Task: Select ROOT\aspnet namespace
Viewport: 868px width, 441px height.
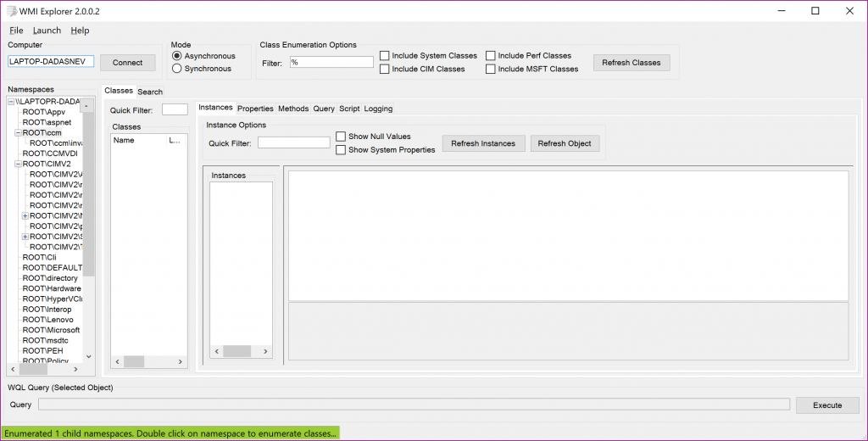Action: tap(47, 122)
